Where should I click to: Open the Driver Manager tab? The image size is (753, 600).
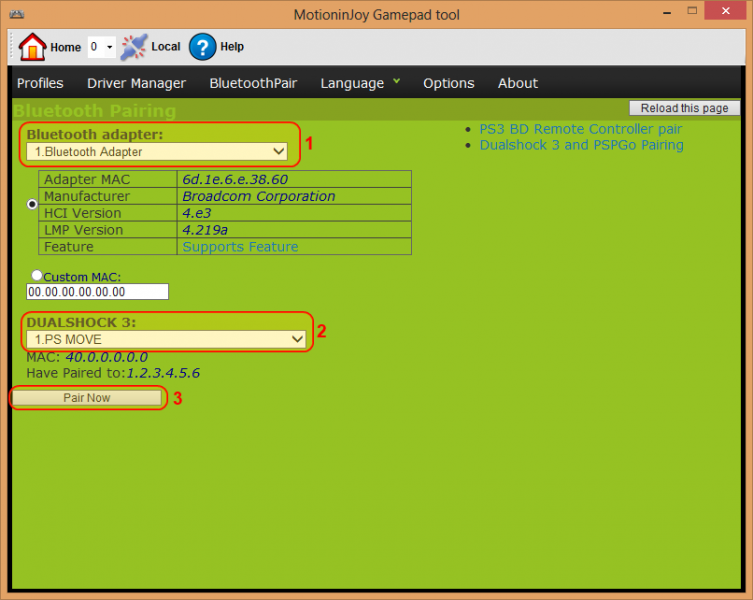136,83
